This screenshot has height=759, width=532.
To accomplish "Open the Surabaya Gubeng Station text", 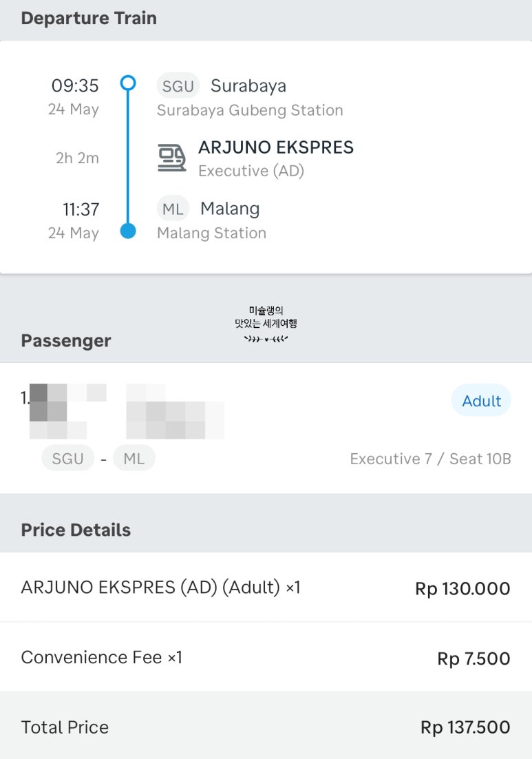I will pos(250,110).
